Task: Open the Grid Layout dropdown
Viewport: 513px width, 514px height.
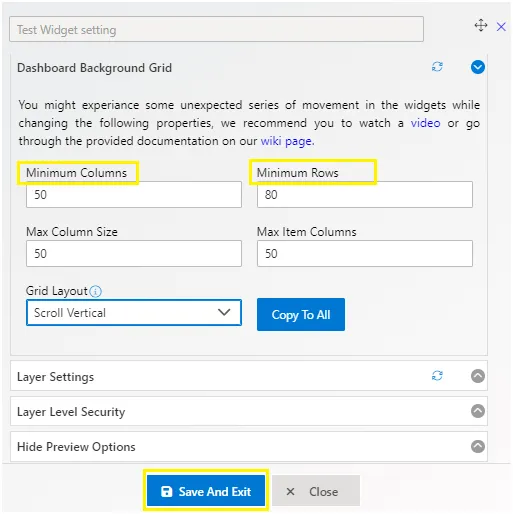Action: click(x=134, y=313)
